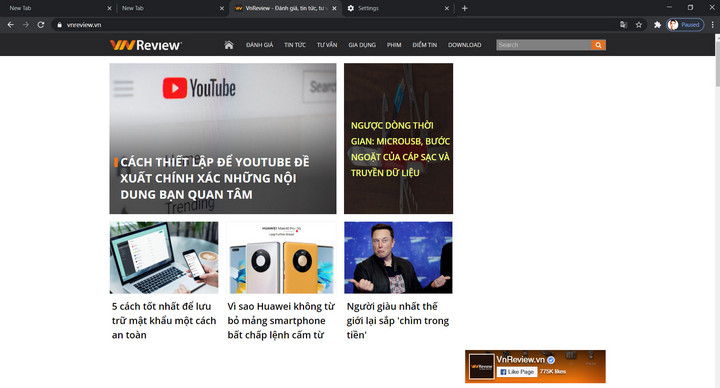
Task: Open the laptop and phone article thumbnail
Action: click(x=164, y=258)
